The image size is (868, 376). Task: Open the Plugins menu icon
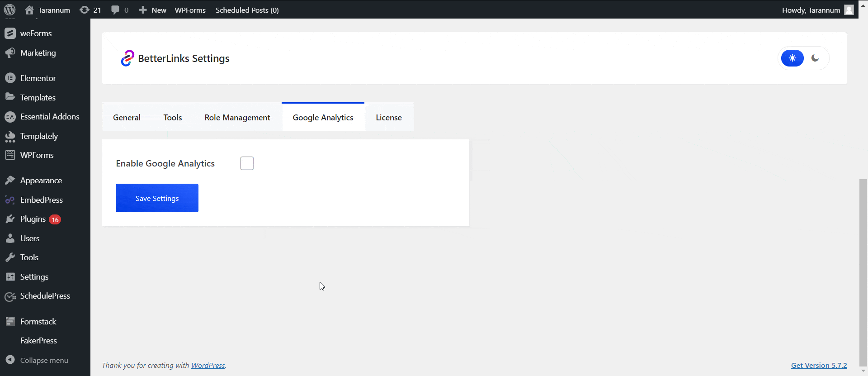[x=10, y=219]
